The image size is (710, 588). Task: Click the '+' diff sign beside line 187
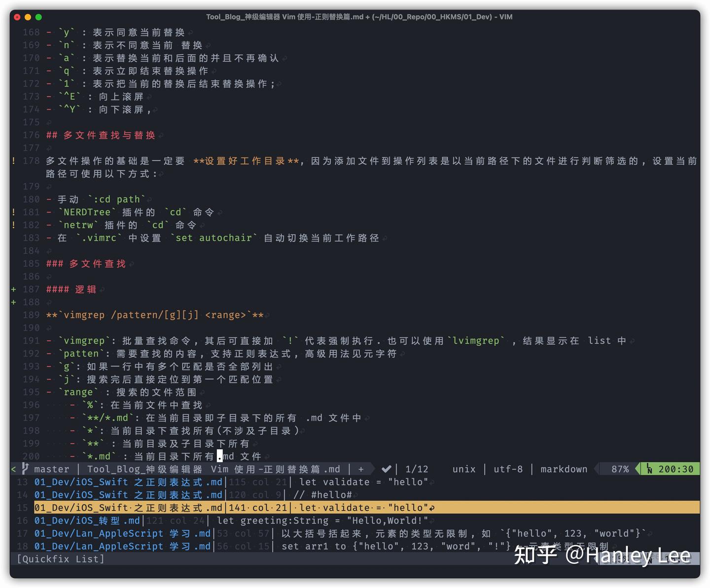pos(13,289)
